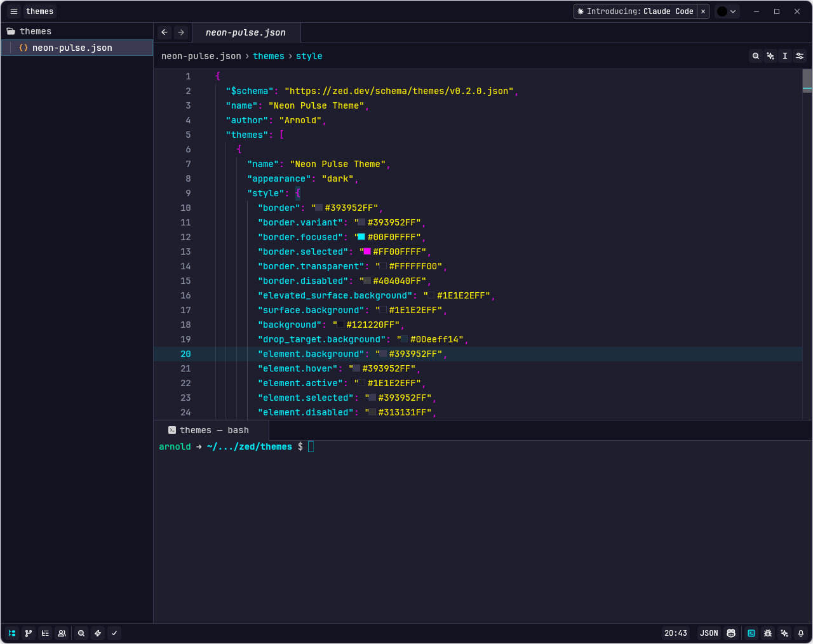Click the opening brace on line 6
This screenshot has height=644, width=813.
(239, 149)
